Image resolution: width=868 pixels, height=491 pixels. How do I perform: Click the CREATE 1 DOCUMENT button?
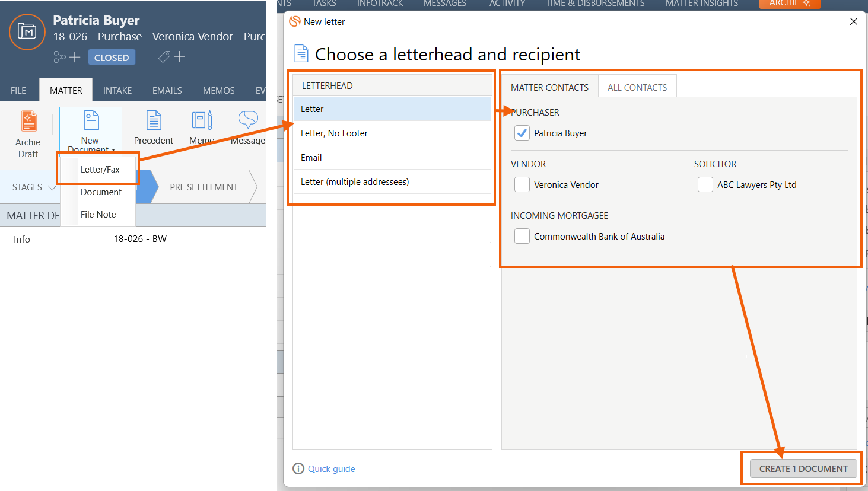tap(803, 468)
